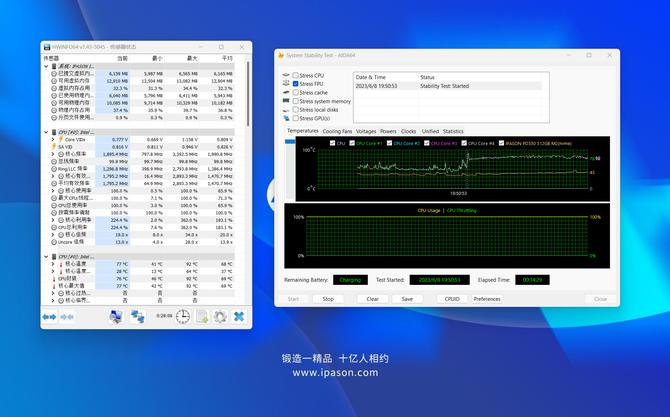Expand the Core VIDs tree row
Screen dimensions: 670x417
53,139
